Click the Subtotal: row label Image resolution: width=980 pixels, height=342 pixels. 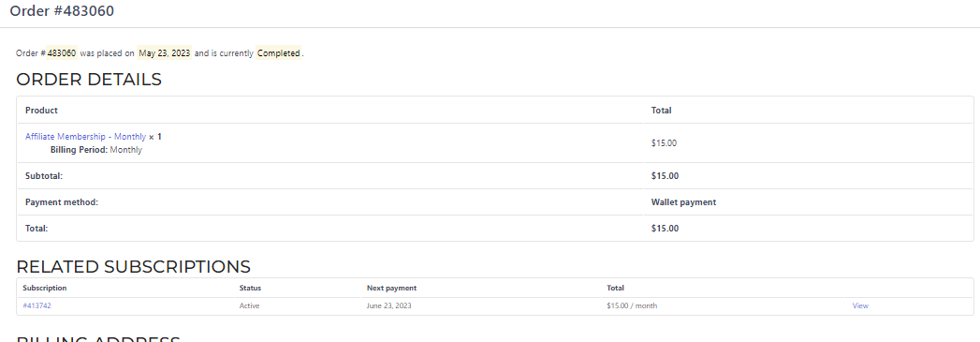click(44, 176)
